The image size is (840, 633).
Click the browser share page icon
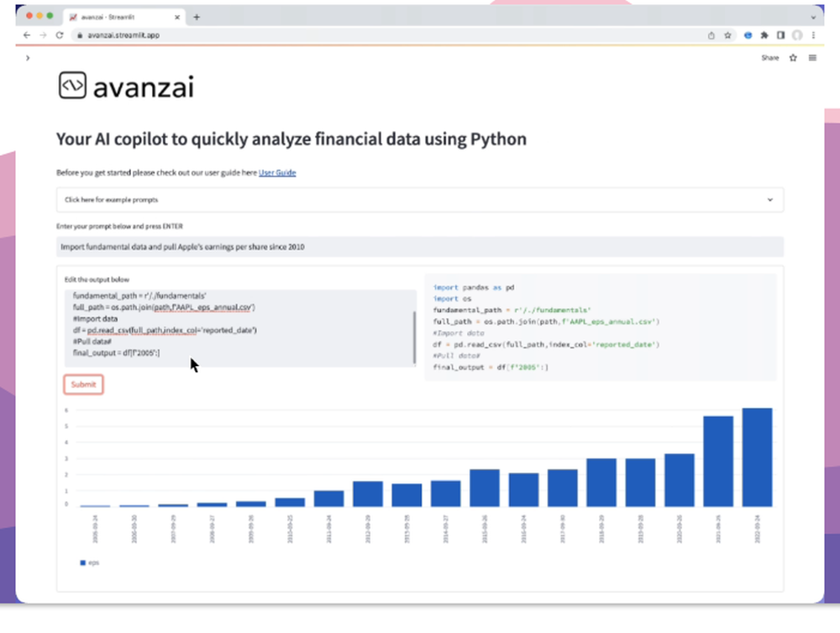point(711,35)
